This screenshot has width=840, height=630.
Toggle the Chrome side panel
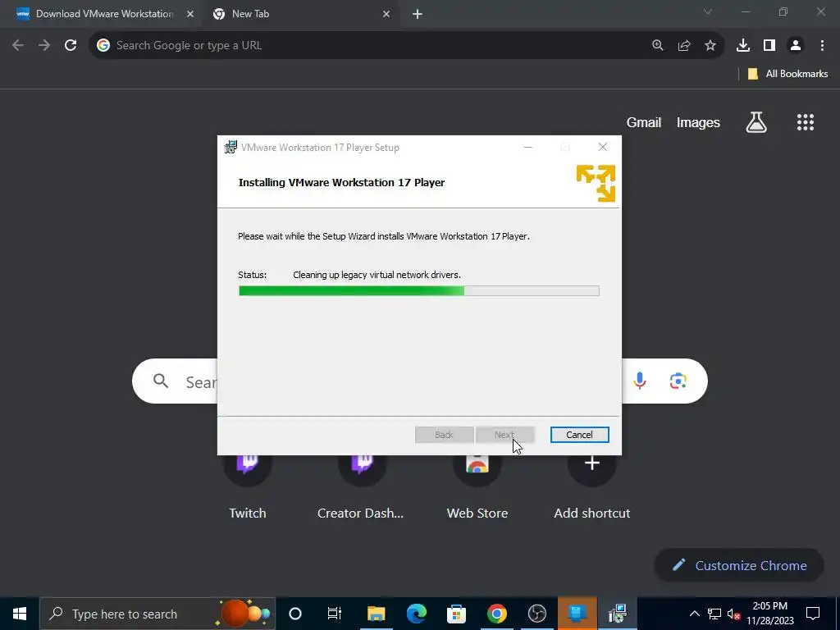(x=769, y=46)
